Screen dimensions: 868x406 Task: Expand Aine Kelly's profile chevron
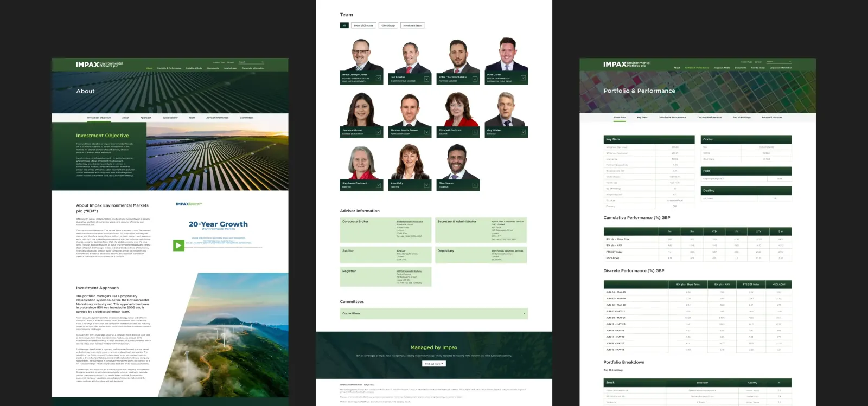pyautogui.click(x=426, y=185)
